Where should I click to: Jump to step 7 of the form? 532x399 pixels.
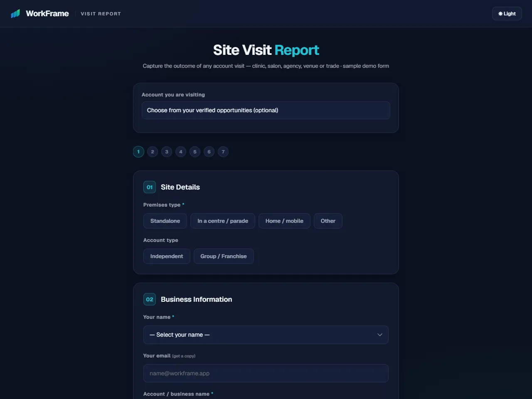pos(223,152)
